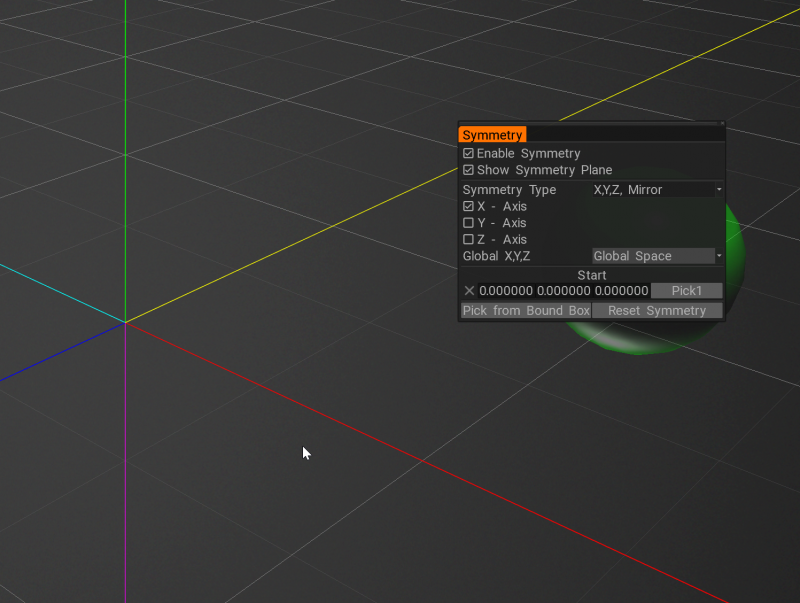This screenshot has width=800, height=603.
Task: Enable Y - Axis symmetry
Action: click(468, 223)
